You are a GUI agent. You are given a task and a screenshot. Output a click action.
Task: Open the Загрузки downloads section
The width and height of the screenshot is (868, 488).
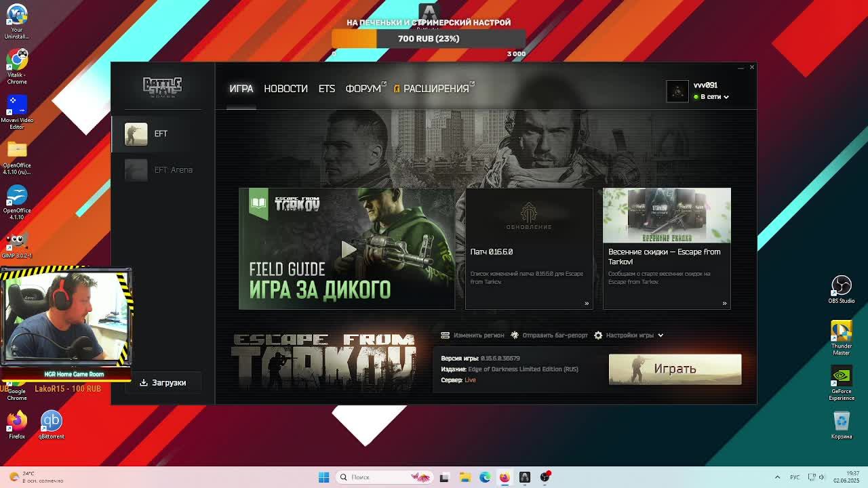[163, 382]
